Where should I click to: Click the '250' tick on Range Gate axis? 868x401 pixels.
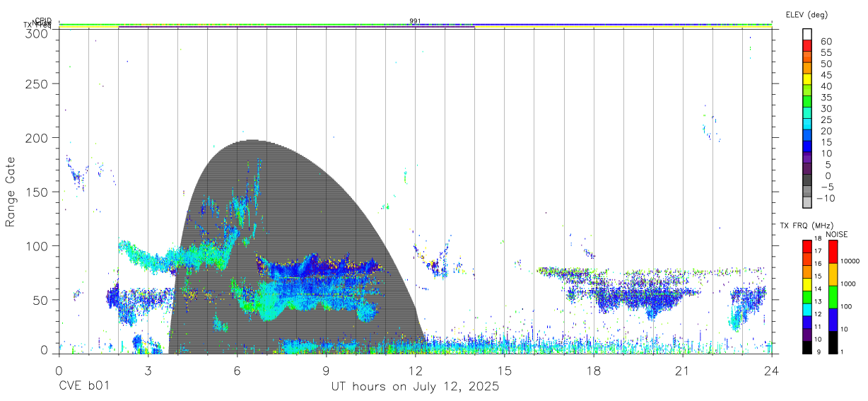tap(37, 83)
